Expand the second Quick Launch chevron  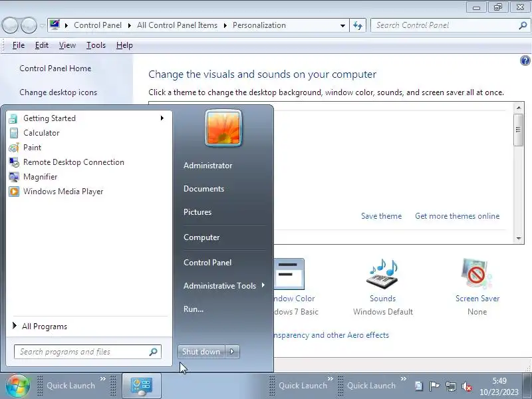[x=330, y=378]
